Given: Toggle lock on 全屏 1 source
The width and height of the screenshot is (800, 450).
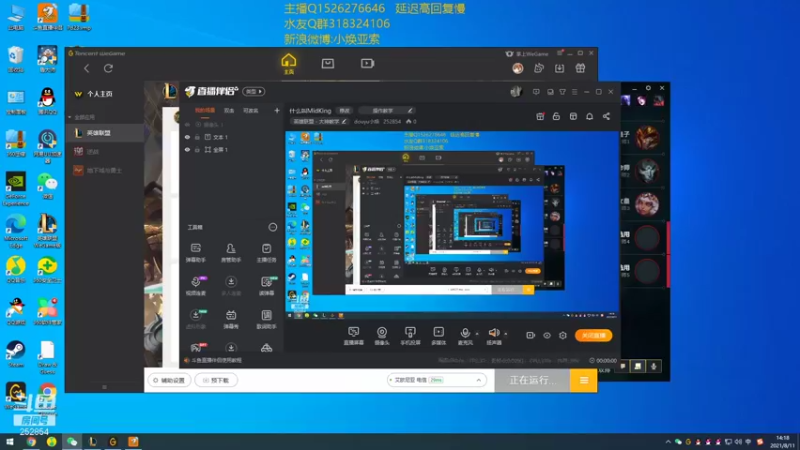Looking at the screenshot, I should (x=197, y=150).
